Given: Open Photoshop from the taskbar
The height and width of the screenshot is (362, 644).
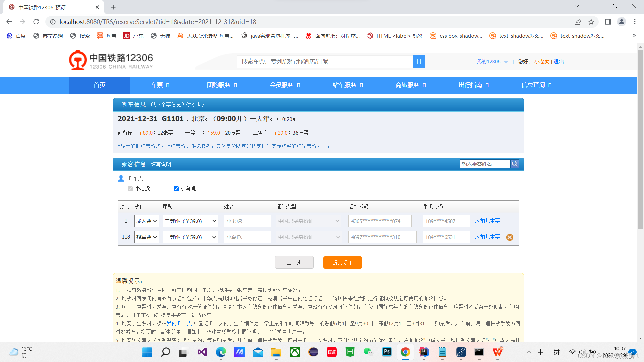Looking at the screenshot, I should (387, 352).
